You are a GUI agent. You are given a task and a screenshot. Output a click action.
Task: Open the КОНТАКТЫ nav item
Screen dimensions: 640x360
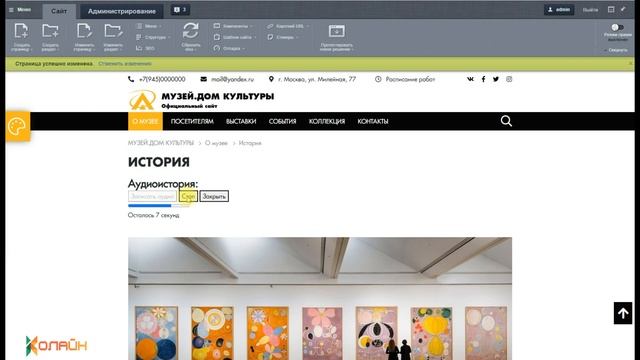pyautogui.click(x=373, y=121)
